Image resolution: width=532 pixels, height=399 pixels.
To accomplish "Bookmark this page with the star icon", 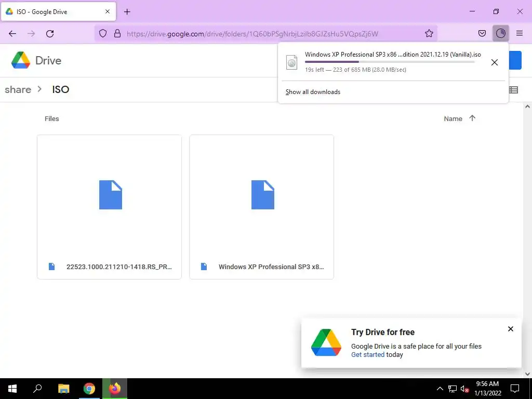I will pos(429,33).
